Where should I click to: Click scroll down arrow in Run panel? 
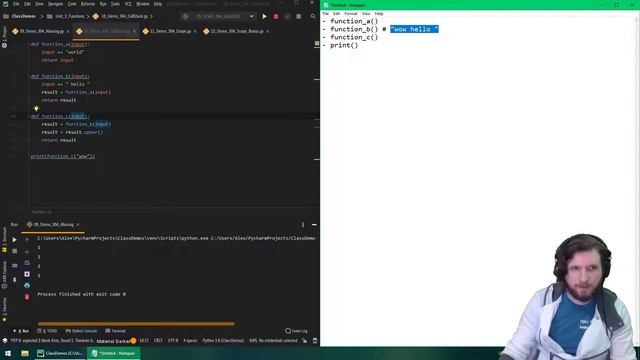point(27,251)
